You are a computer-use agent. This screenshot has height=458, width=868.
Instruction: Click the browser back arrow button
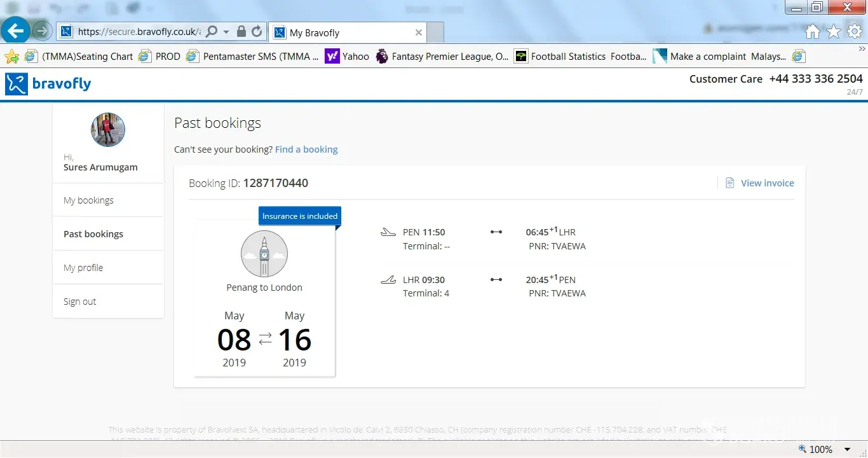pos(16,31)
